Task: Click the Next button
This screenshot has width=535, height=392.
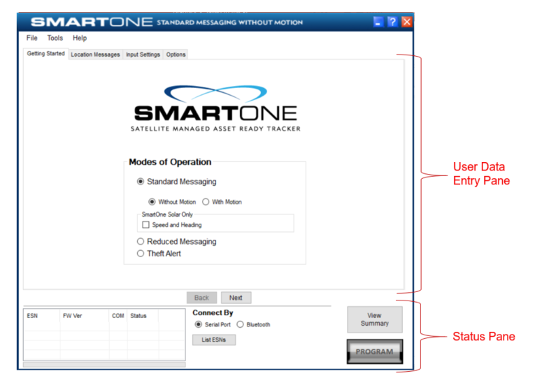Action: pos(236,298)
